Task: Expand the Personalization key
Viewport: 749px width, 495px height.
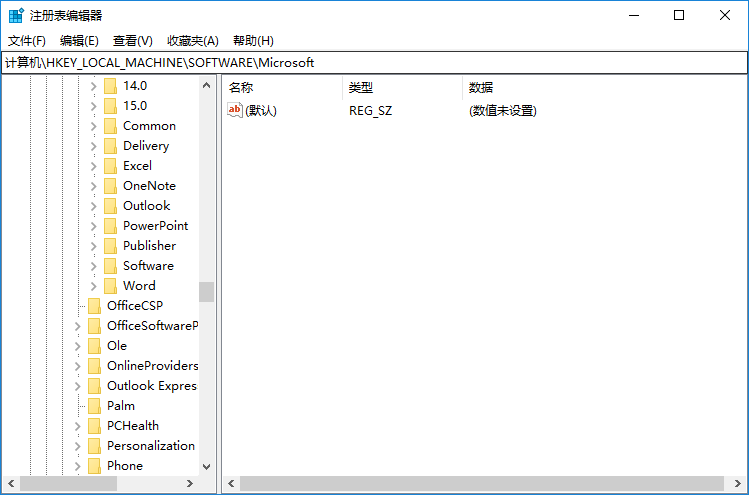Action: tap(78, 447)
